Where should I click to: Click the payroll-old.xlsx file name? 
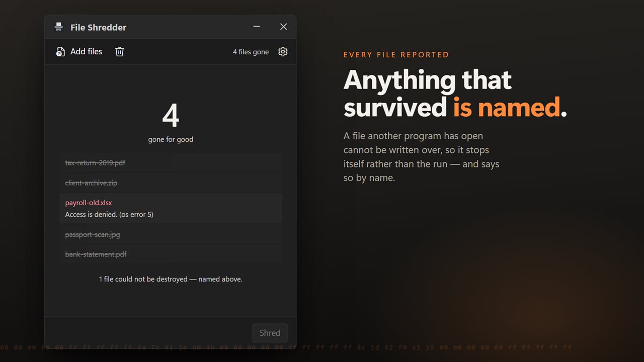[x=89, y=203]
